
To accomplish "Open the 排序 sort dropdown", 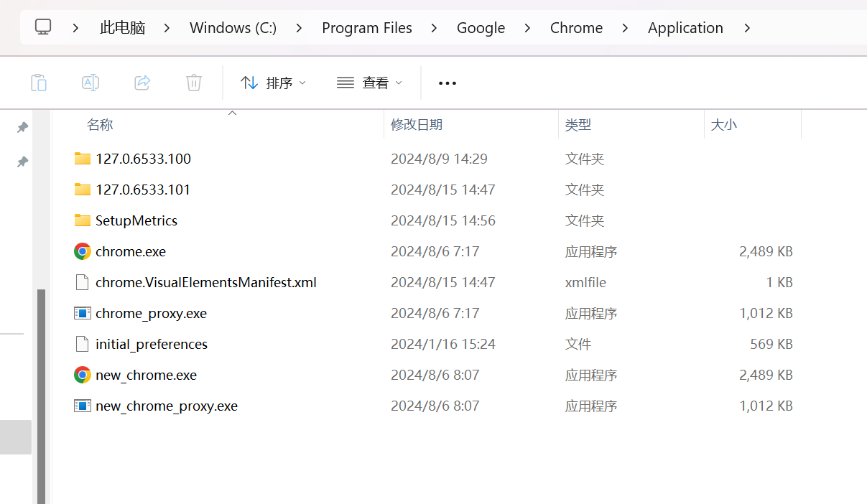I will [273, 83].
